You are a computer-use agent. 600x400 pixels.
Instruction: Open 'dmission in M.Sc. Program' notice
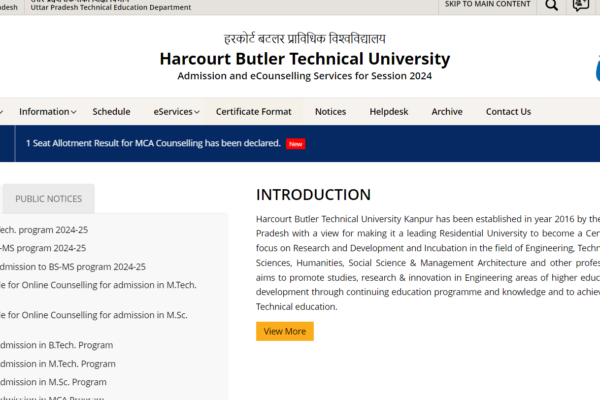pyautogui.click(x=53, y=382)
